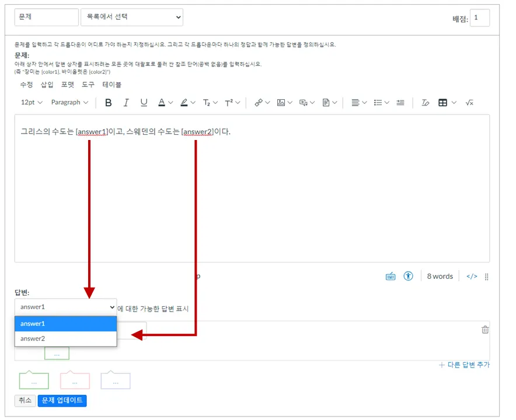Toggle underline formatting
This screenshot has width=516, height=420.
point(144,103)
